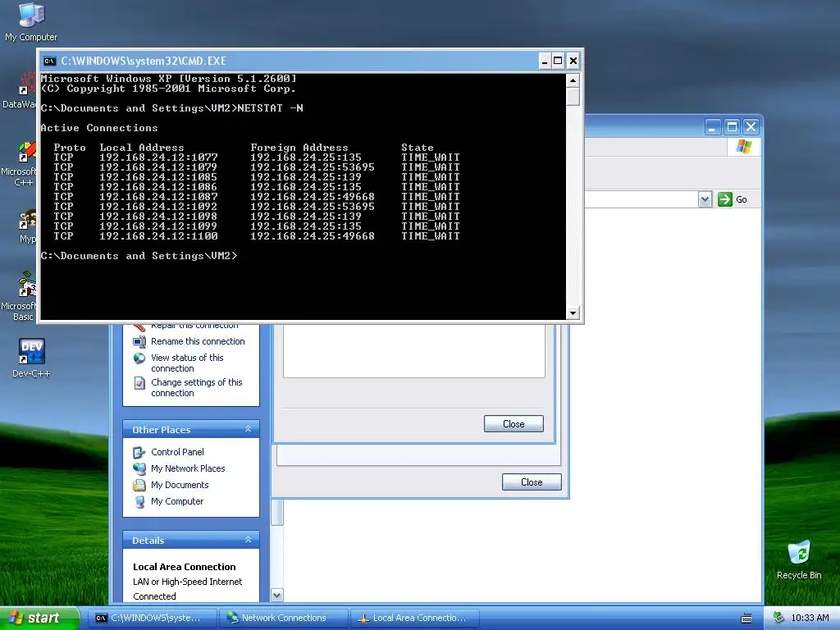840x630 pixels.
Task: Click the Change settings checklist icon
Action: coord(139,383)
